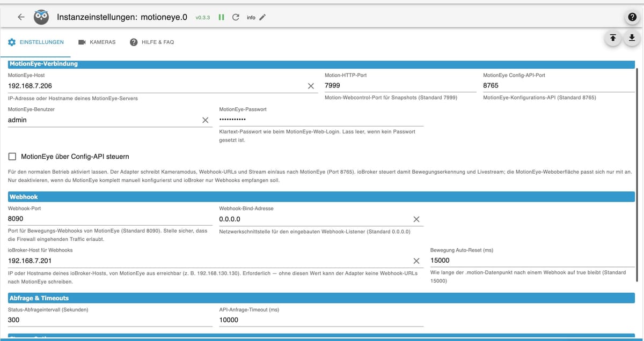Click the motioneye owl adapter logo
The height and width of the screenshot is (341, 644).
pos(41,17)
